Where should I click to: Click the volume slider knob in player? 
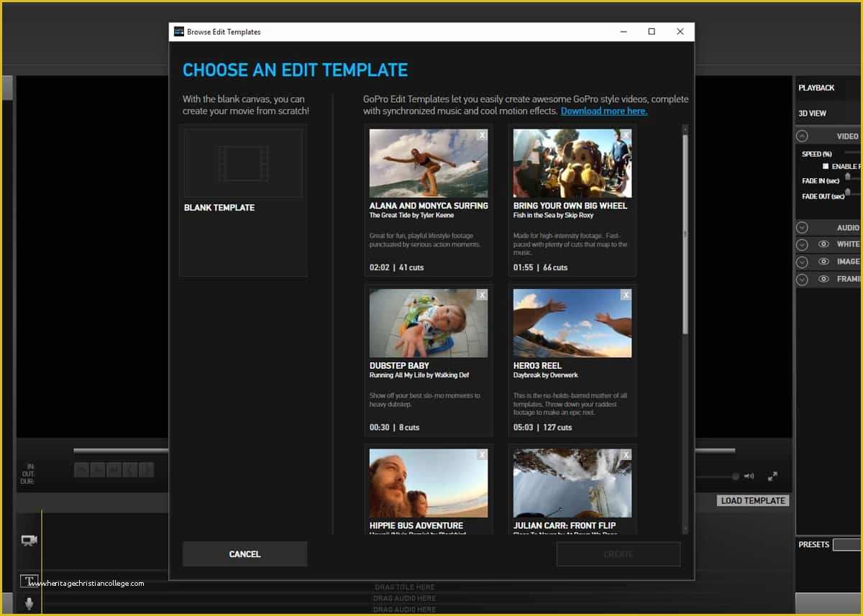(735, 476)
